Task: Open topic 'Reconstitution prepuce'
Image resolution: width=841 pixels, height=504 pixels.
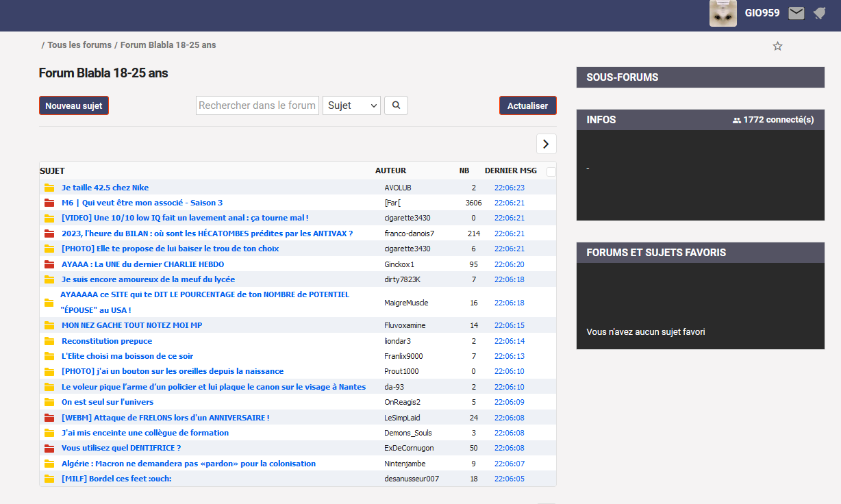Action: coord(107,341)
